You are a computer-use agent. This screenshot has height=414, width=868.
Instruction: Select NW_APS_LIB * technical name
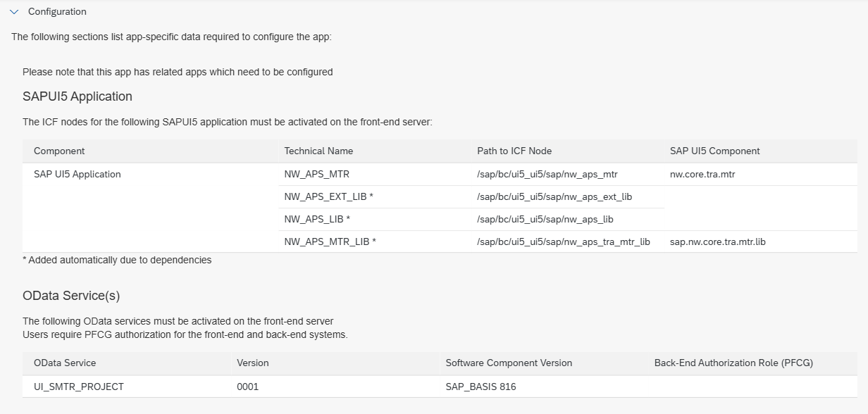317,219
